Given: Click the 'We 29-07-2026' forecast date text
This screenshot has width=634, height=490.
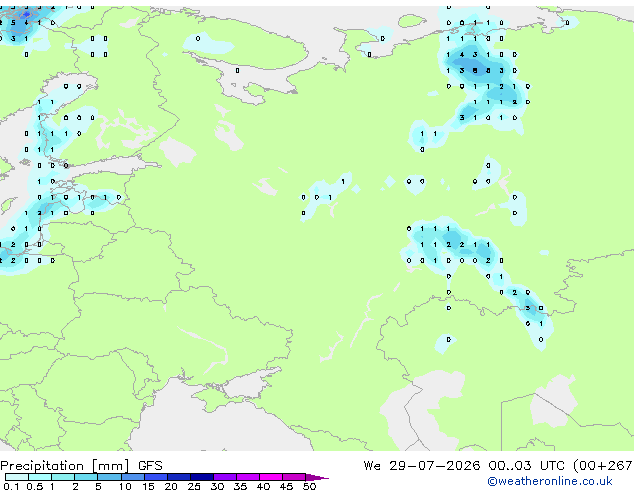Looking at the screenshot, I should (422, 466).
